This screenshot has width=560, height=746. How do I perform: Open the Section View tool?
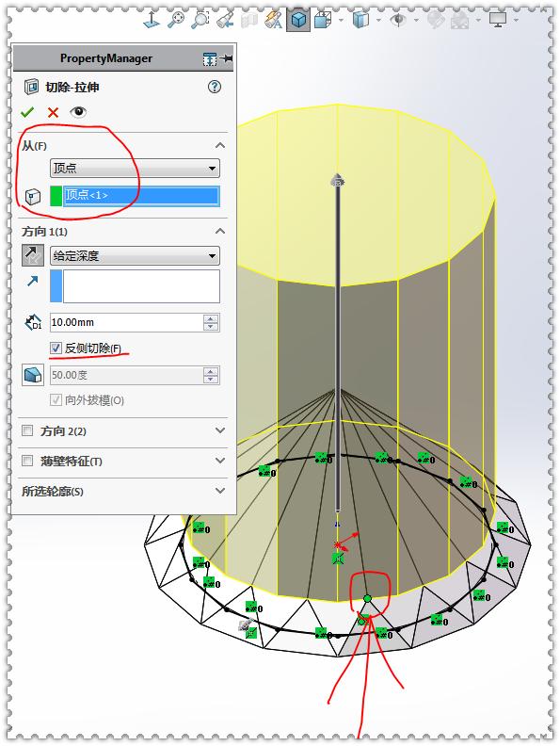tap(249, 20)
